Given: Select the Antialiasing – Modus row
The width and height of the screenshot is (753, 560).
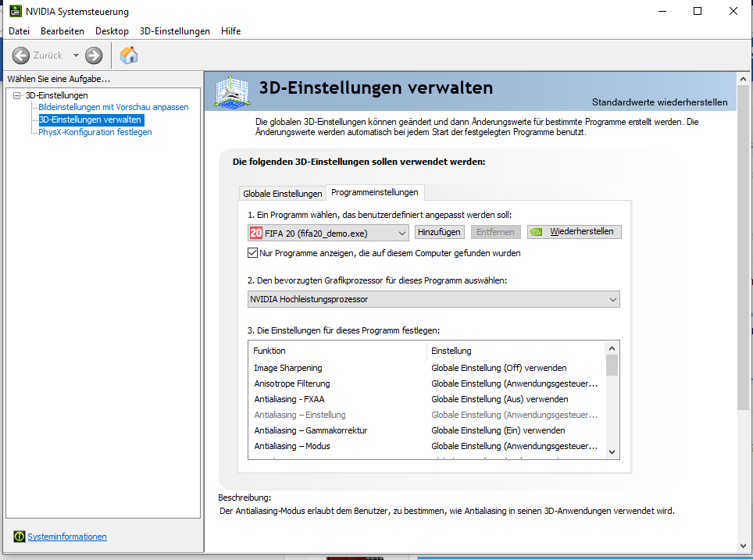Looking at the screenshot, I should (426, 446).
